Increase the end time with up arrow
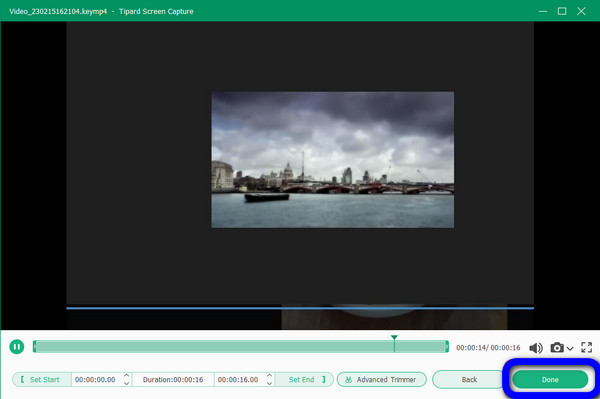Screen dimensions: 600x399 (x=269, y=376)
